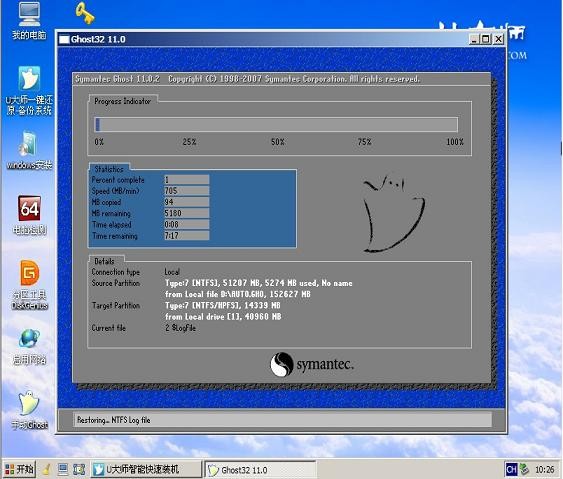
Task: Launch the red 64 hardware detection icon
Action: click(29, 215)
